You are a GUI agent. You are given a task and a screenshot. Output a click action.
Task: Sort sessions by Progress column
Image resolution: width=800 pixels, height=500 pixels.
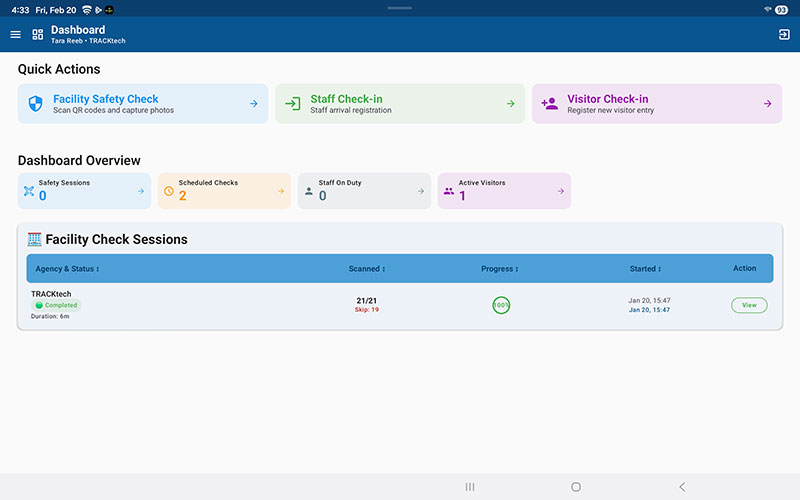[x=500, y=269]
